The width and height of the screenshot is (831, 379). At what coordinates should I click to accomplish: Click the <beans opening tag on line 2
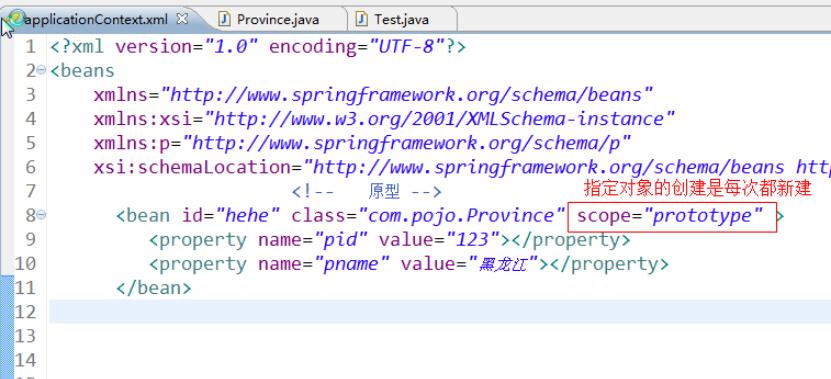coord(82,71)
